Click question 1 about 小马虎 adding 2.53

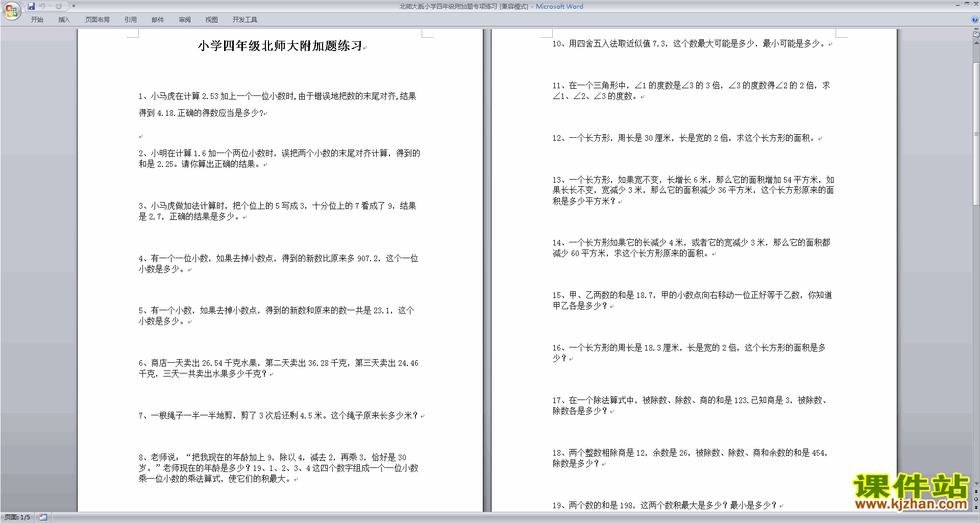[278, 105]
